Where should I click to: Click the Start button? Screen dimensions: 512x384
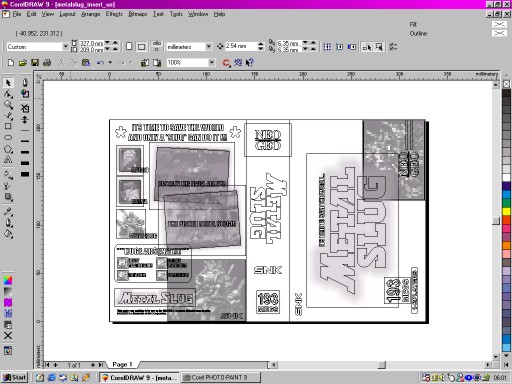click(x=15, y=377)
